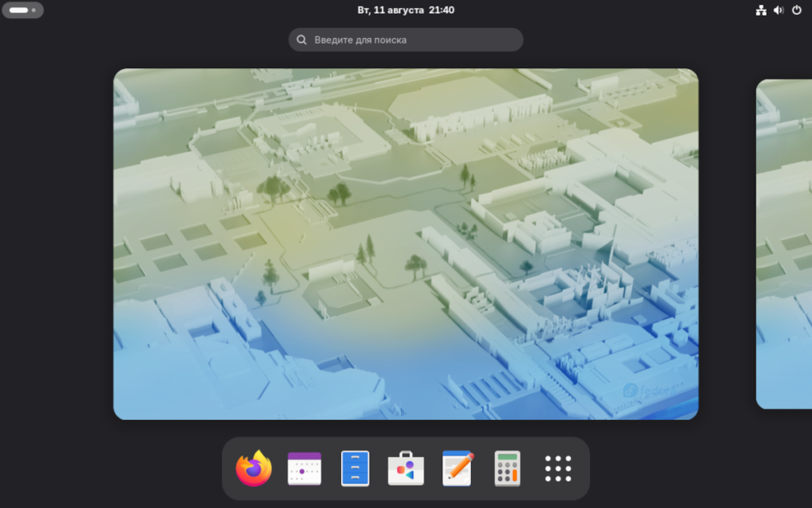The height and width of the screenshot is (508, 812).
Task: Open the Calendar app in the dash
Action: point(304,468)
